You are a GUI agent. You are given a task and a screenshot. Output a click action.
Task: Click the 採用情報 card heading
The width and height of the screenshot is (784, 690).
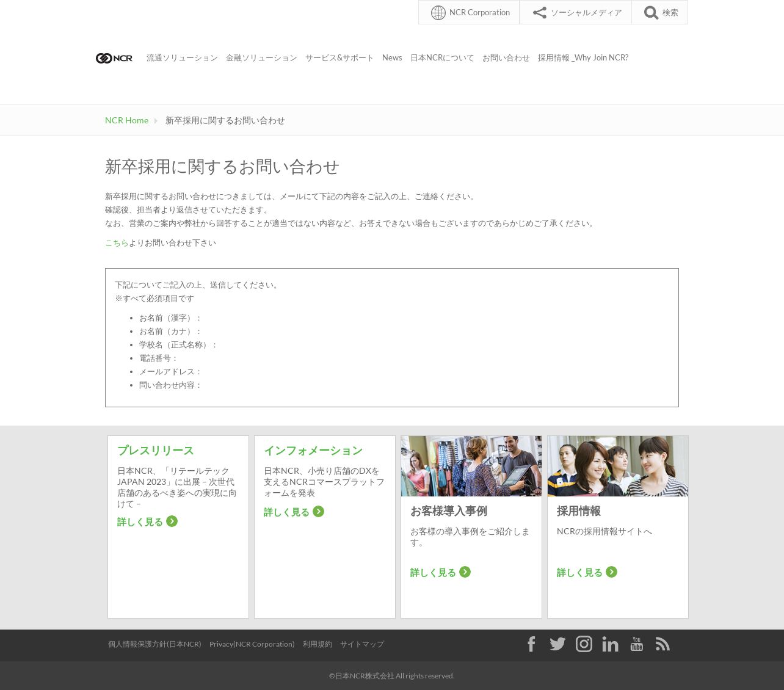(579, 511)
